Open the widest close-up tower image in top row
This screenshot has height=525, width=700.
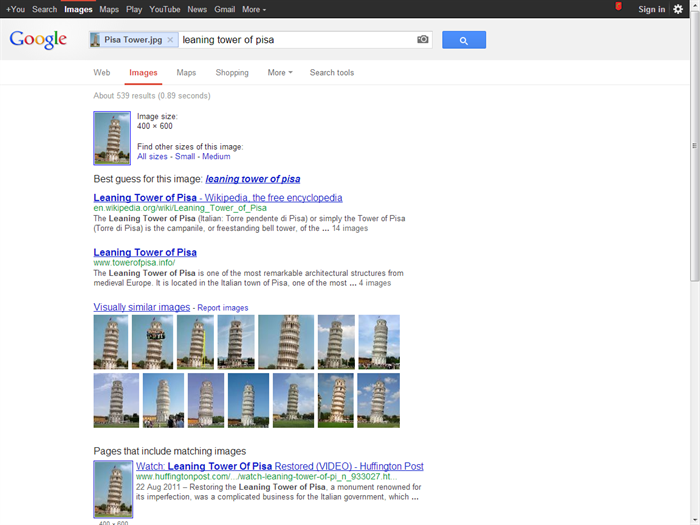(x=286, y=342)
